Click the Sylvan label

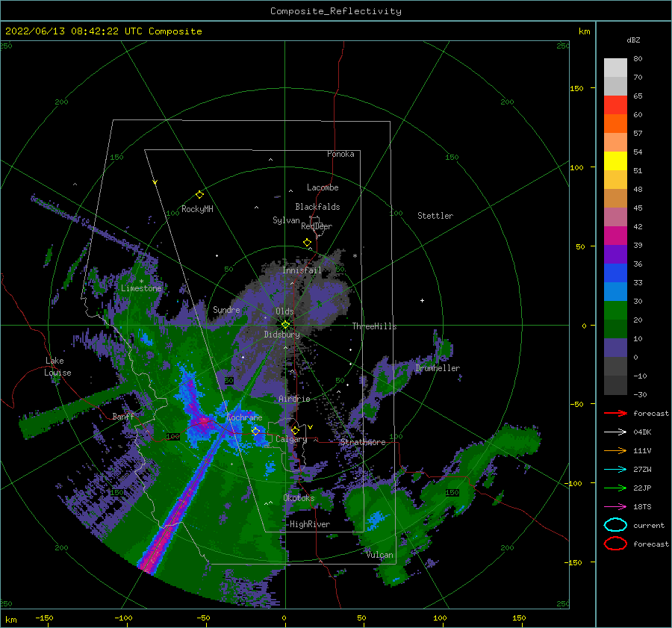[286, 220]
